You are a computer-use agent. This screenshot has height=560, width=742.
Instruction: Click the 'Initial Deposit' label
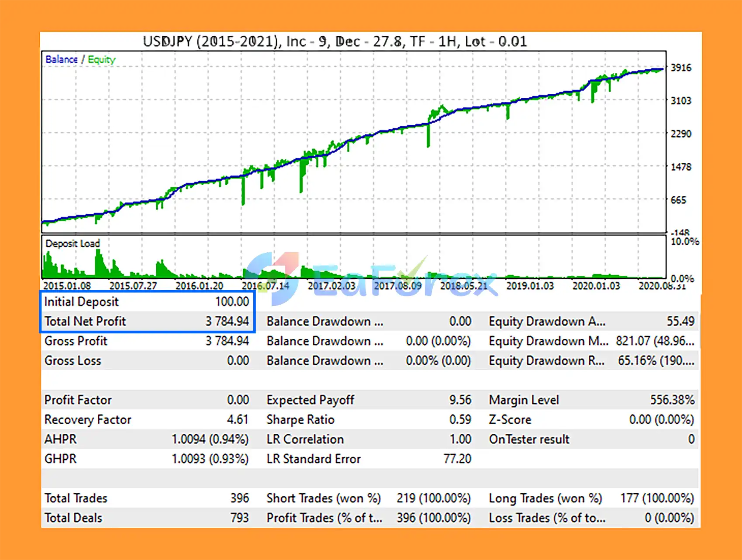[81, 302]
